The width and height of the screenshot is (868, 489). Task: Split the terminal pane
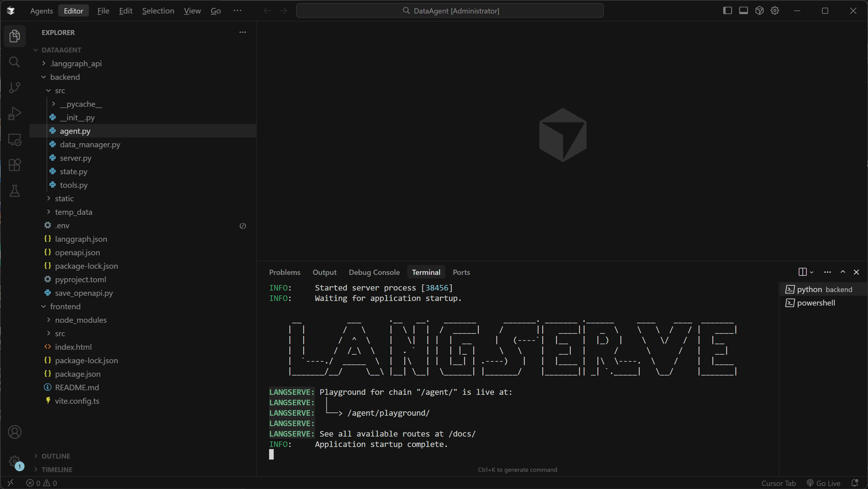[x=802, y=272]
